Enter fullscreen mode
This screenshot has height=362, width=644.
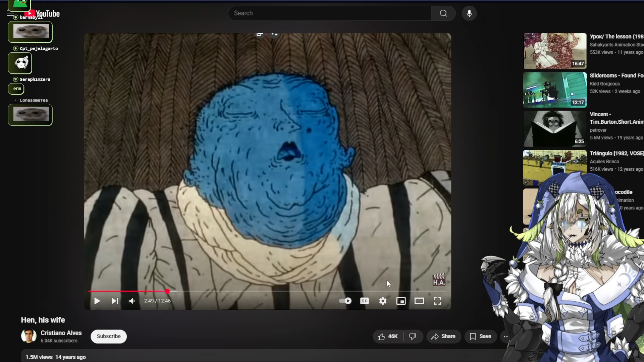pyautogui.click(x=437, y=301)
